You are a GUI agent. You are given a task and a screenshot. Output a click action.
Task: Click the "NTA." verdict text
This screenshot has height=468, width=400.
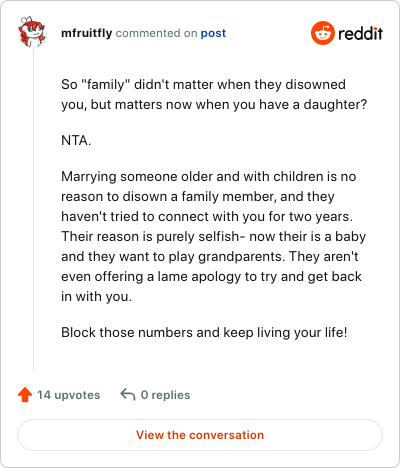[x=76, y=141]
